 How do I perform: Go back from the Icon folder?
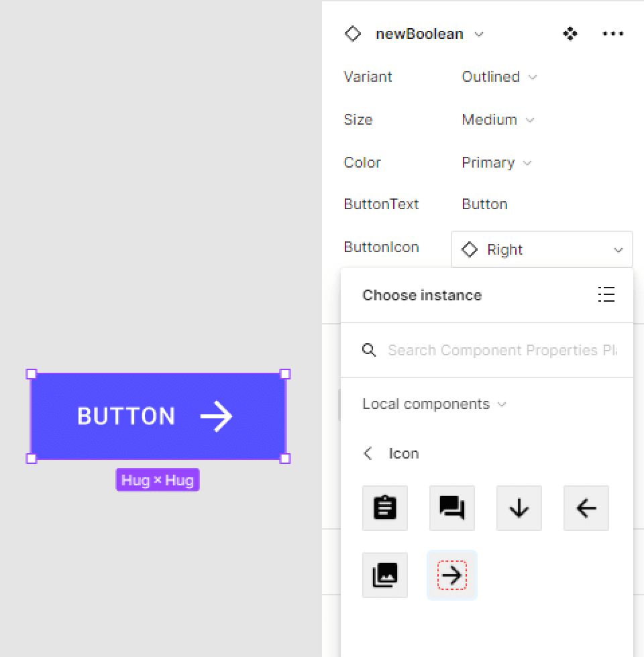coord(368,453)
